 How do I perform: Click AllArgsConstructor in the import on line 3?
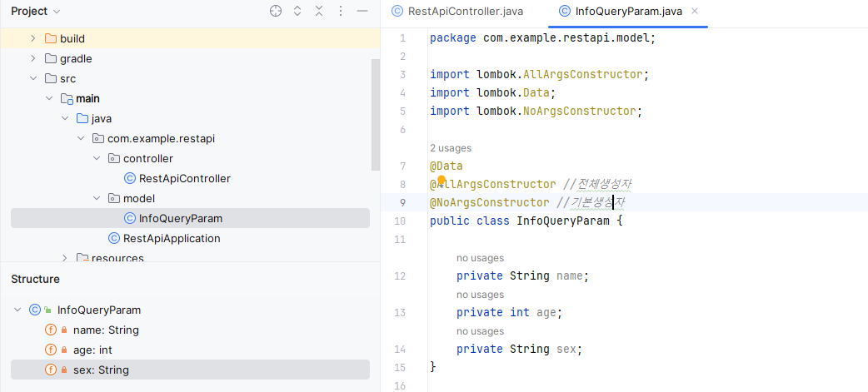pos(582,75)
